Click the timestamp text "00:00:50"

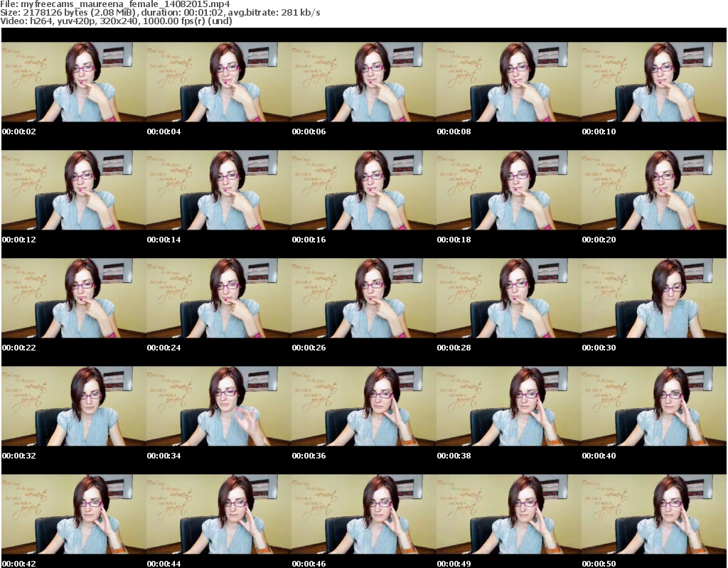coord(599,564)
